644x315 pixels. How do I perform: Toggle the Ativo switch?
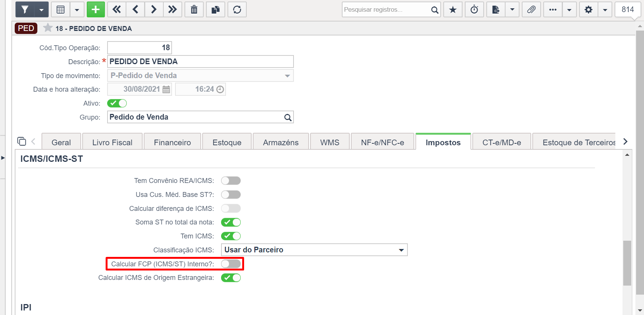[x=117, y=103]
